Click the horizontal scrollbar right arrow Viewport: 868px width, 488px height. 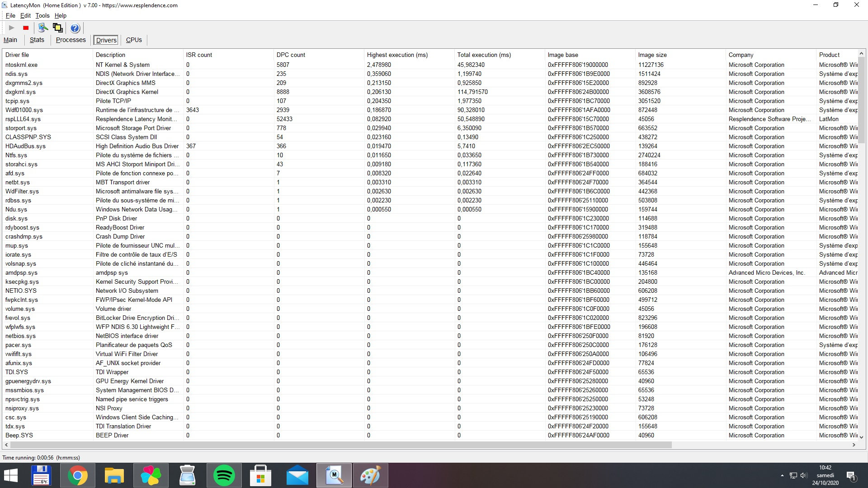(854, 445)
